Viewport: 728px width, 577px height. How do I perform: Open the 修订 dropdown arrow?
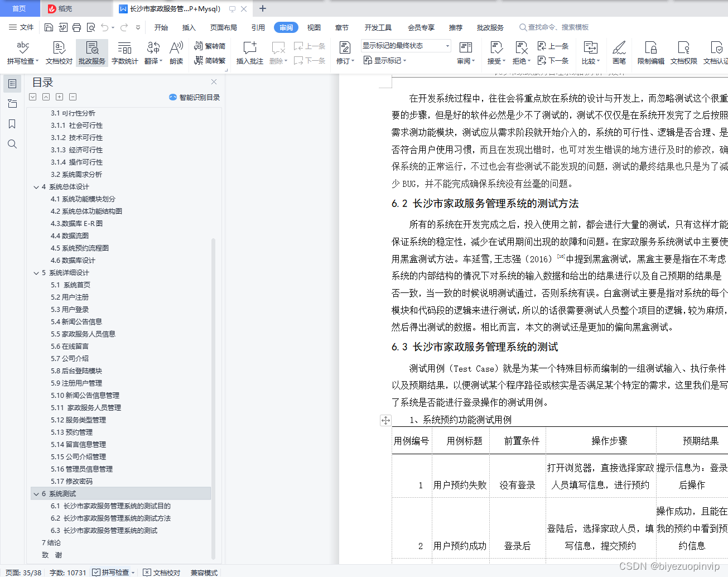pos(353,61)
